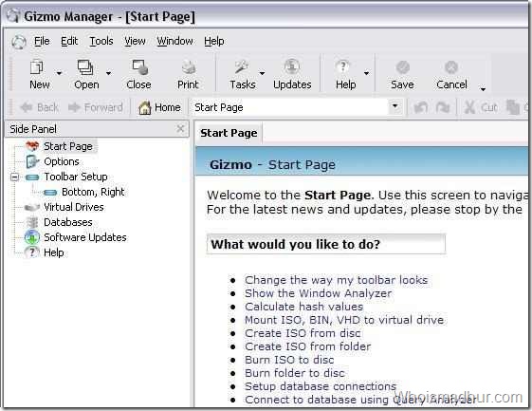This screenshot has width=532, height=411.
Task: Click 'Calculate hash values' link
Action: [304, 307]
